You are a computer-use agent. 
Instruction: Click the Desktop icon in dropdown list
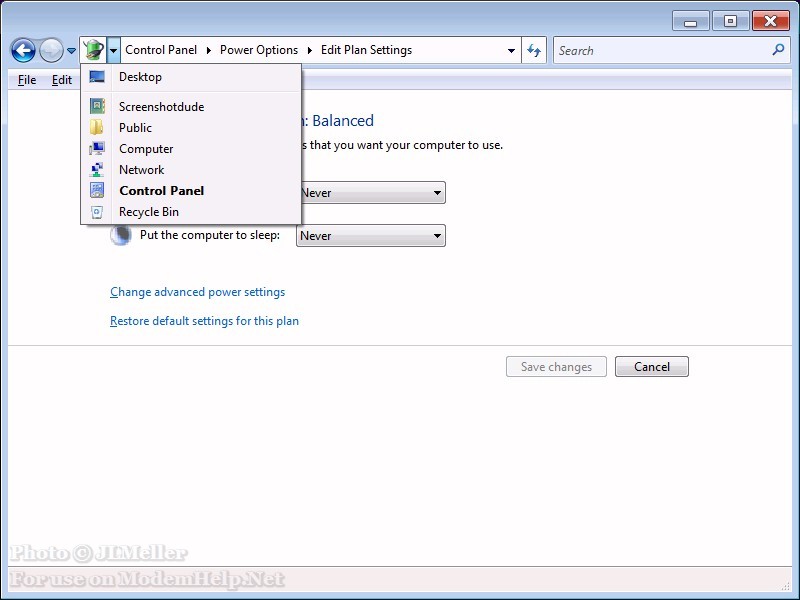pyautogui.click(x=97, y=77)
